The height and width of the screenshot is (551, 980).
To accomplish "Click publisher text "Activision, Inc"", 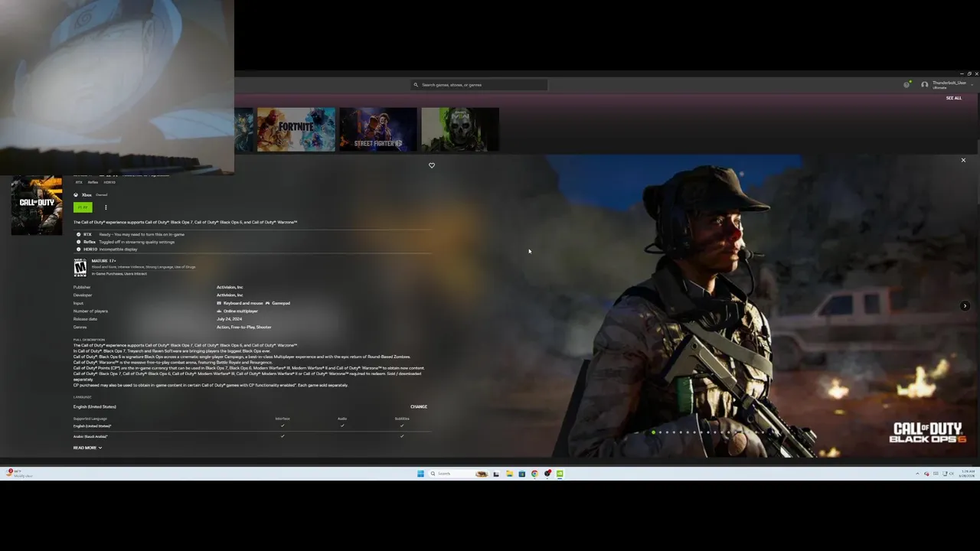I will (x=230, y=287).
